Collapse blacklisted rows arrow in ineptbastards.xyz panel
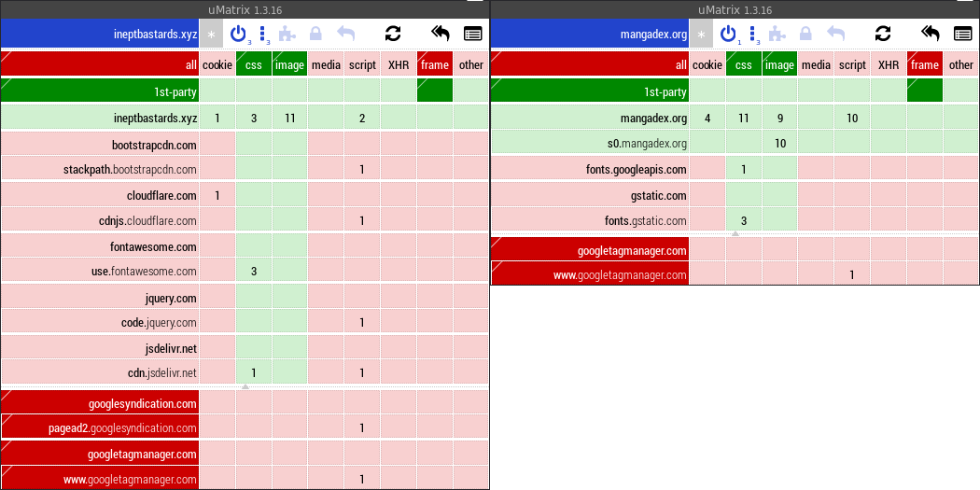Image resolution: width=980 pixels, height=490 pixels. (x=245, y=387)
